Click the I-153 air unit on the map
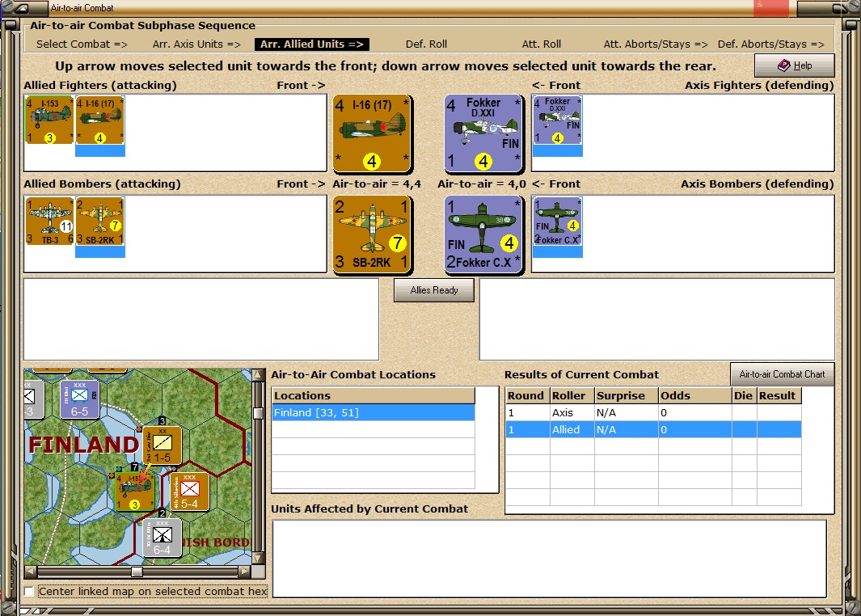This screenshot has width=861, height=616. click(134, 492)
